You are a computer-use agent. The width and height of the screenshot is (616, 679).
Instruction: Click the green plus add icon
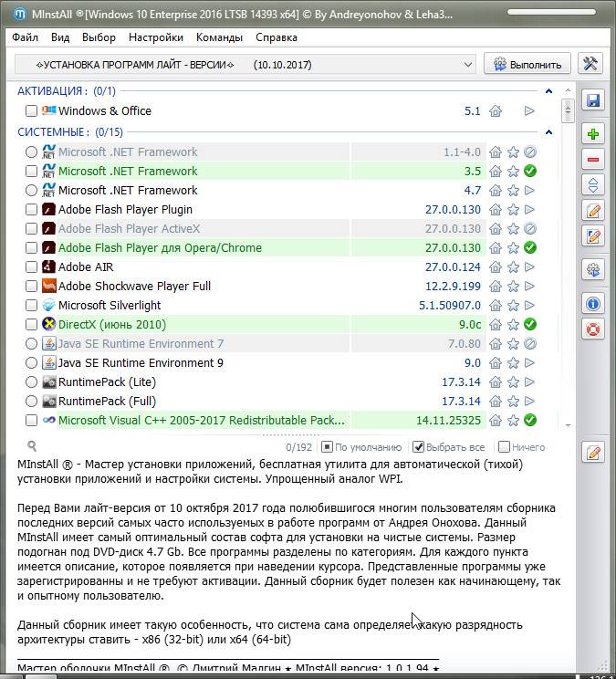click(x=592, y=134)
